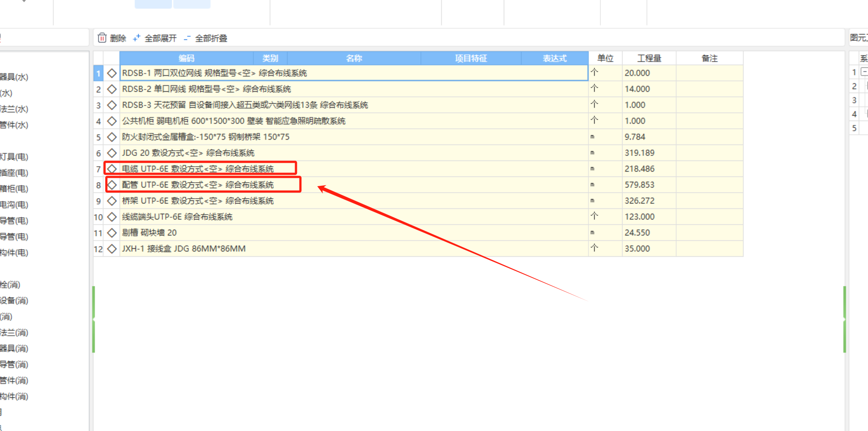Click quantity cell 20.000
868x431 pixels.
click(649, 73)
